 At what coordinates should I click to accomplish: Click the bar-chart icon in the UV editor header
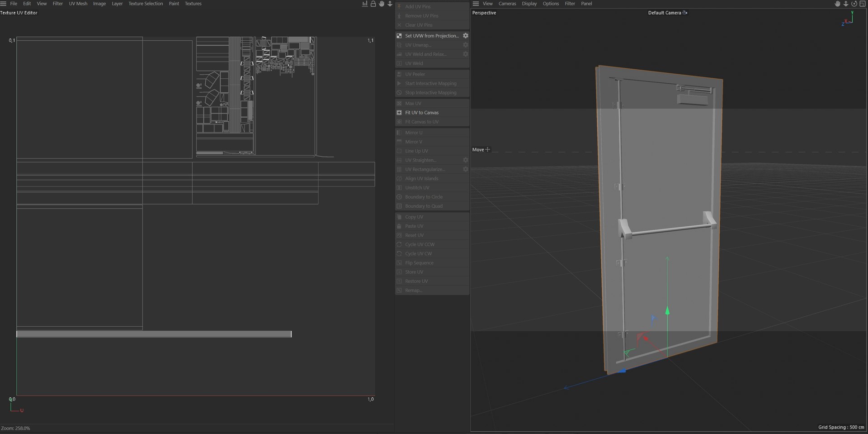(x=365, y=4)
